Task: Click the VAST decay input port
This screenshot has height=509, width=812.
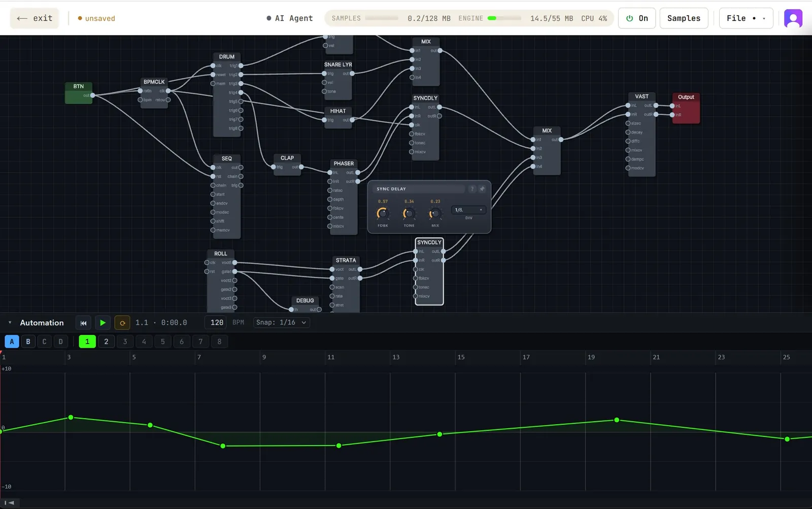Action: 628,132
